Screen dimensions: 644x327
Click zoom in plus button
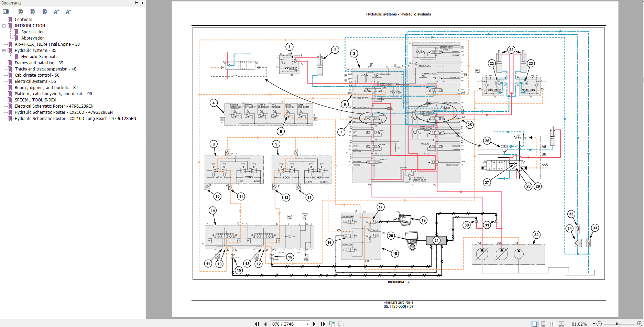pyautogui.click(x=640, y=324)
